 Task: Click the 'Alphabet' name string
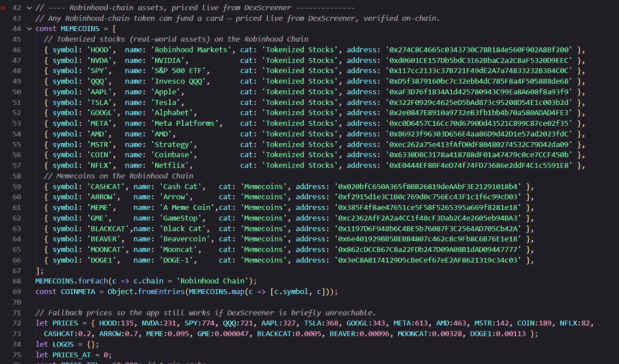click(x=173, y=113)
